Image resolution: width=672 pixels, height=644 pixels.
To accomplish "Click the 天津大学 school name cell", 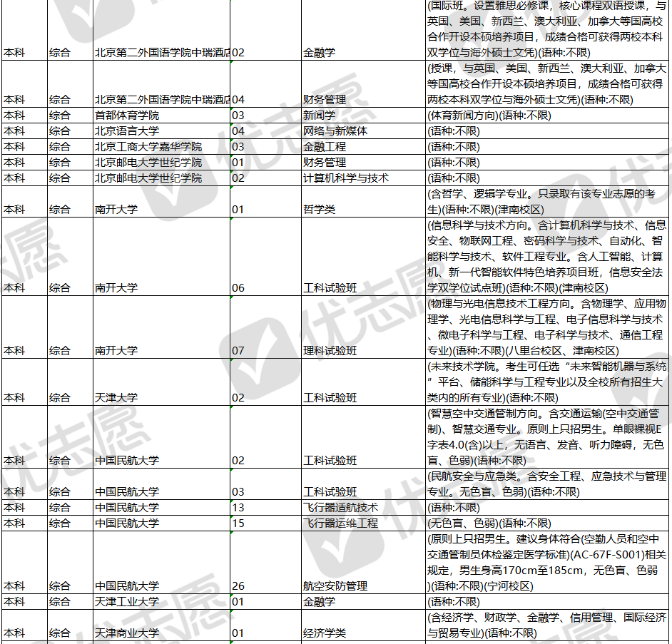I will pos(116,397).
